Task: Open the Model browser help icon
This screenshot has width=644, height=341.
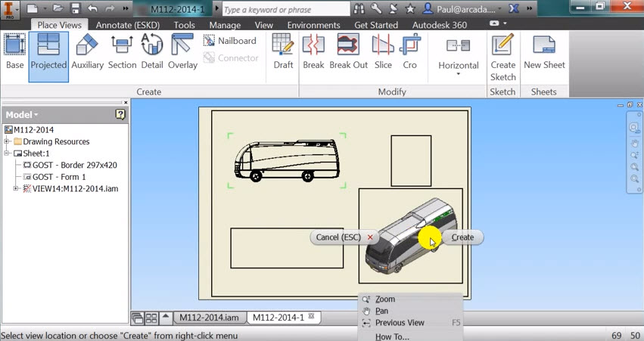Action: point(120,114)
